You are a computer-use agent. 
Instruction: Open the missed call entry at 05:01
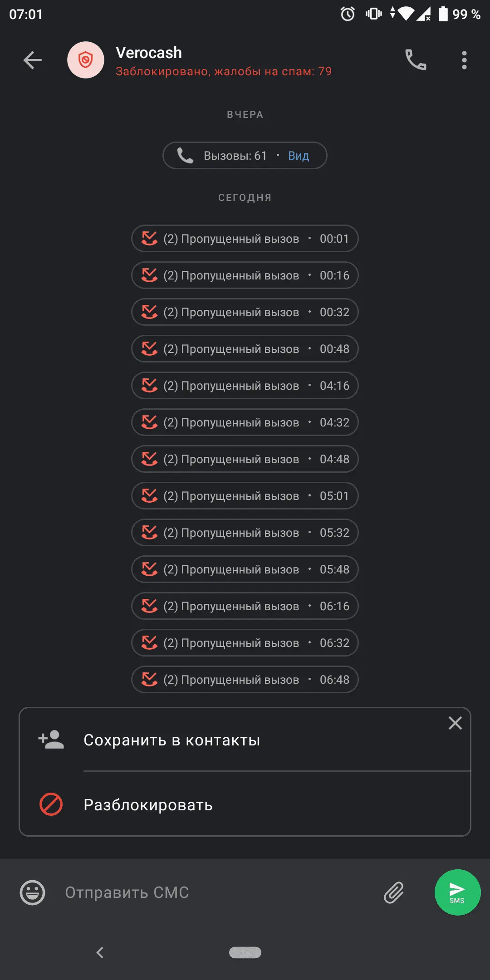[245, 496]
